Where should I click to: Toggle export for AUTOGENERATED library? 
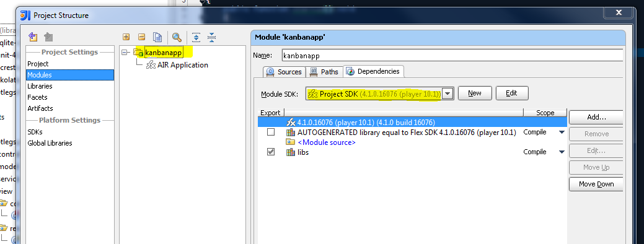pos(271,132)
